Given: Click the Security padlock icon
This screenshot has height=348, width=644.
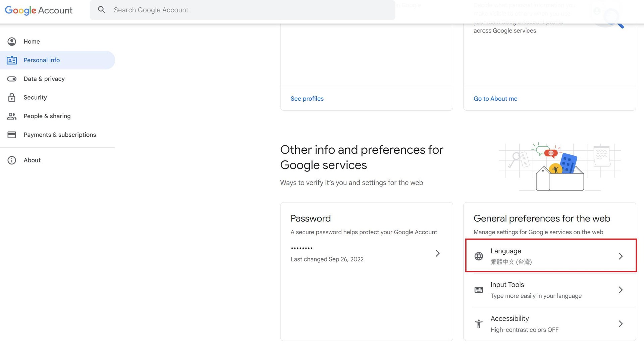Looking at the screenshot, I should (12, 98).
